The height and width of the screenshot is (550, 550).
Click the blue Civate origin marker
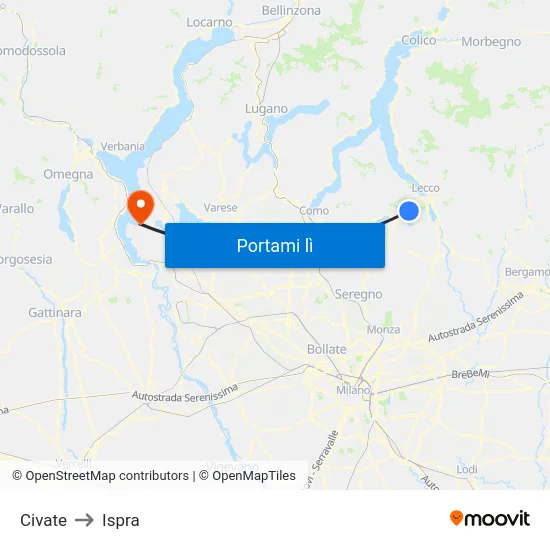409,211
